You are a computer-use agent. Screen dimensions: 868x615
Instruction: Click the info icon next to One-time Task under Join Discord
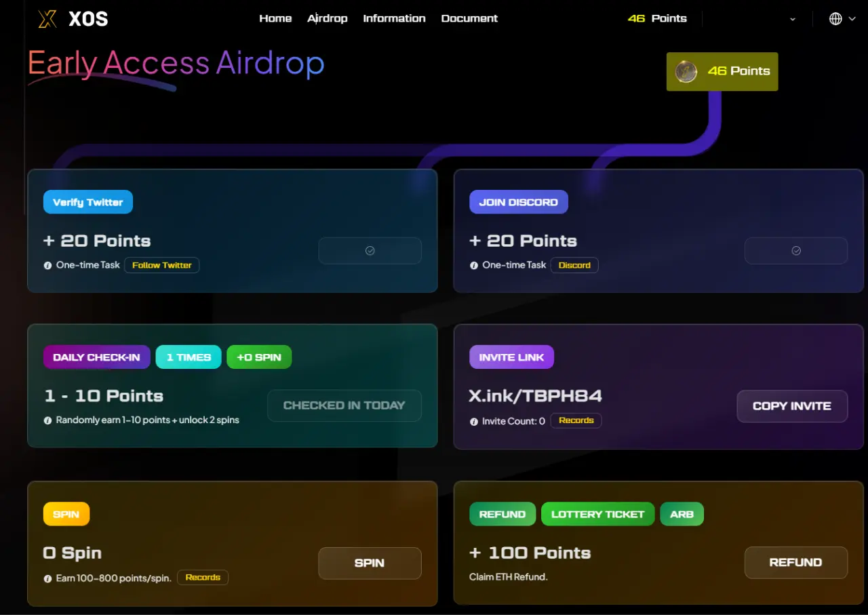pos(473,266)
